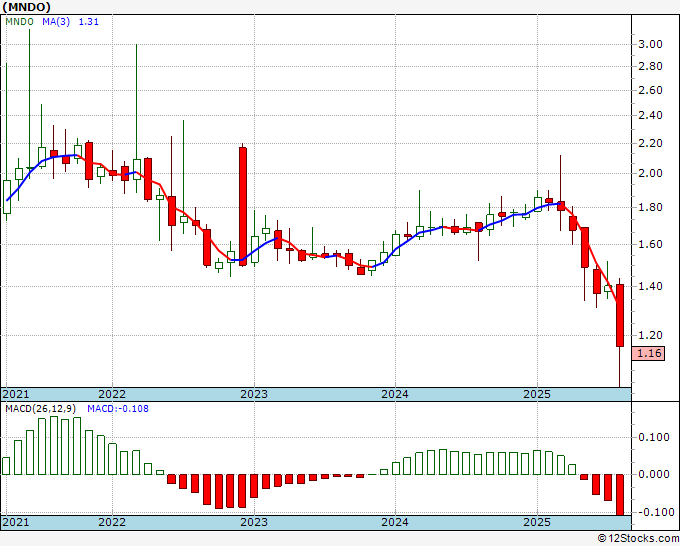The height and width of the screenshot is (546, 680).
Task: Click the 3.00 price axis label
Action: (x=650, y=44)
